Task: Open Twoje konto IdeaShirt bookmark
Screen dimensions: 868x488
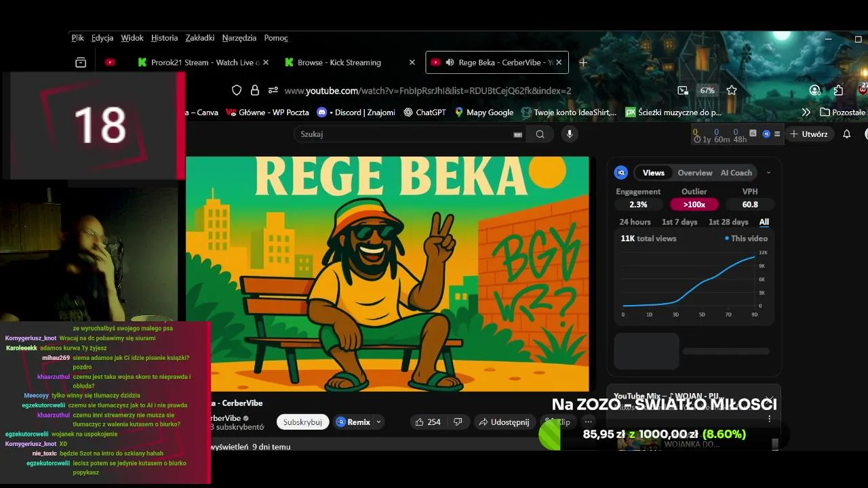Action: [x=569, y=113]
